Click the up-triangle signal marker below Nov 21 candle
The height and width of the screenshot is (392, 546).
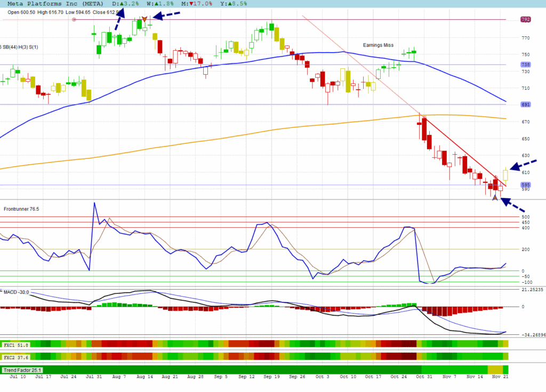495,198
